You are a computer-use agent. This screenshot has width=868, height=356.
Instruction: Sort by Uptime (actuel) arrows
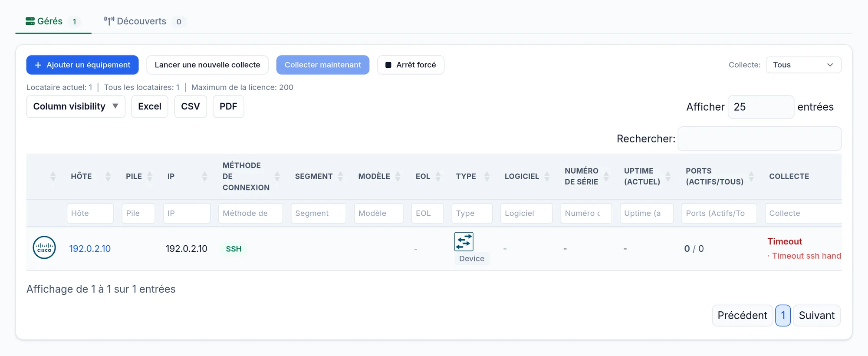pos(668,176)
